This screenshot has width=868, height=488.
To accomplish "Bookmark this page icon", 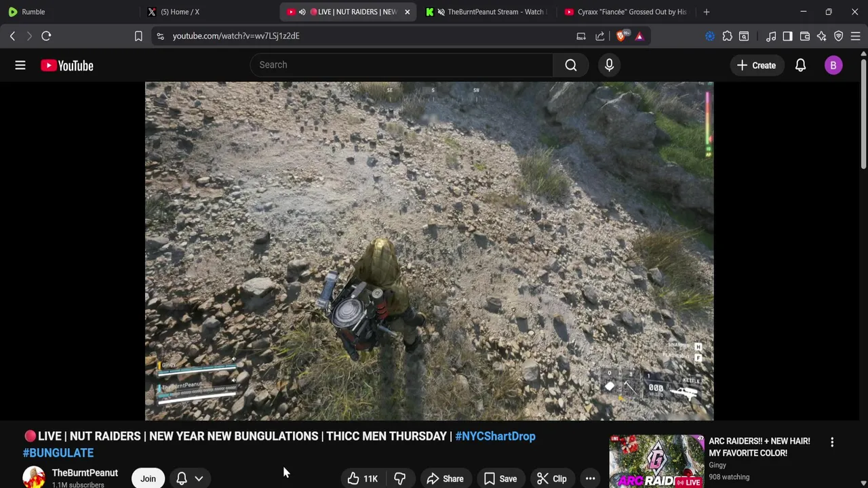I will [x=138, y=36].
